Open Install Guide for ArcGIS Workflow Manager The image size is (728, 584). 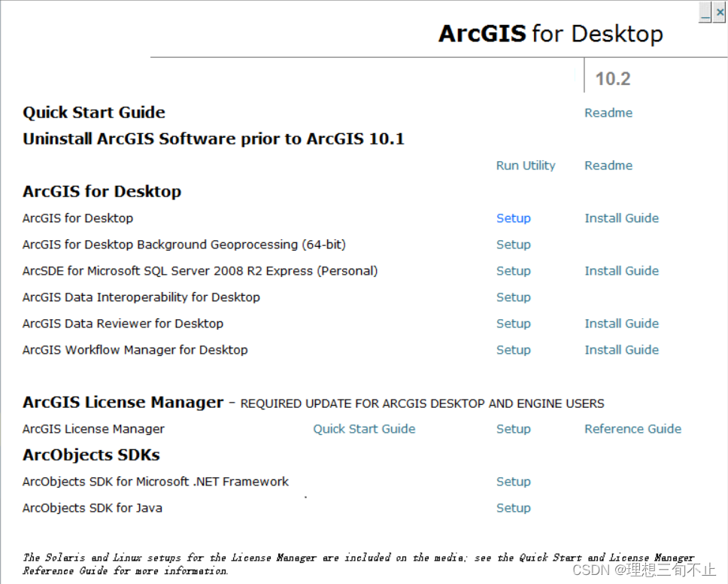[622, 350]
